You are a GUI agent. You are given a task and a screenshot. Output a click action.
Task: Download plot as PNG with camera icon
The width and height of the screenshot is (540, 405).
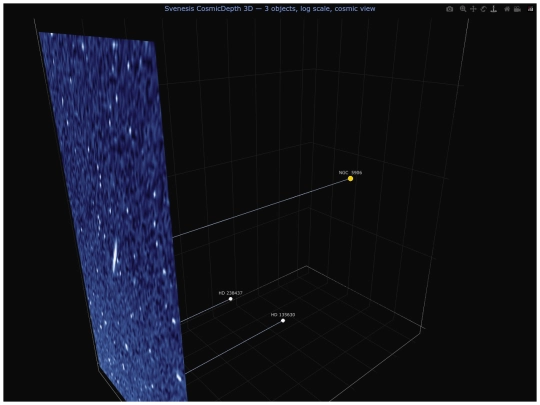click(449, 9)
